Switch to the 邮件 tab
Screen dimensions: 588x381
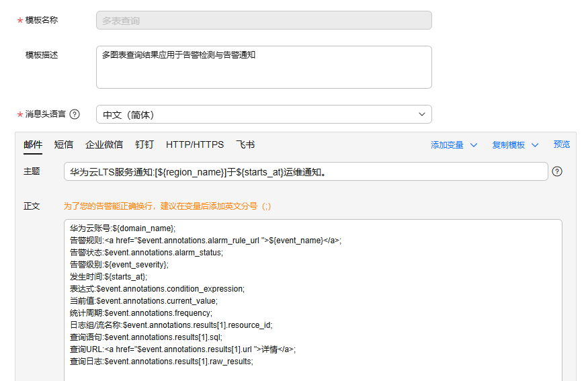(33, 144)
